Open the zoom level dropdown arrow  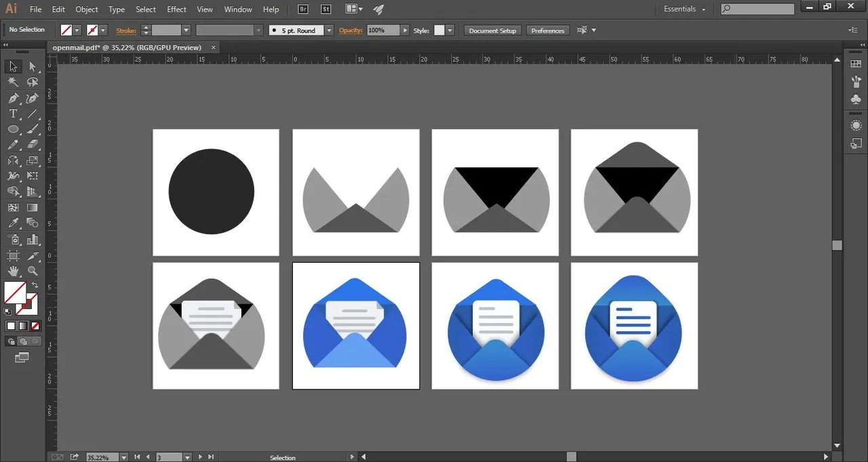pos(123,457)
